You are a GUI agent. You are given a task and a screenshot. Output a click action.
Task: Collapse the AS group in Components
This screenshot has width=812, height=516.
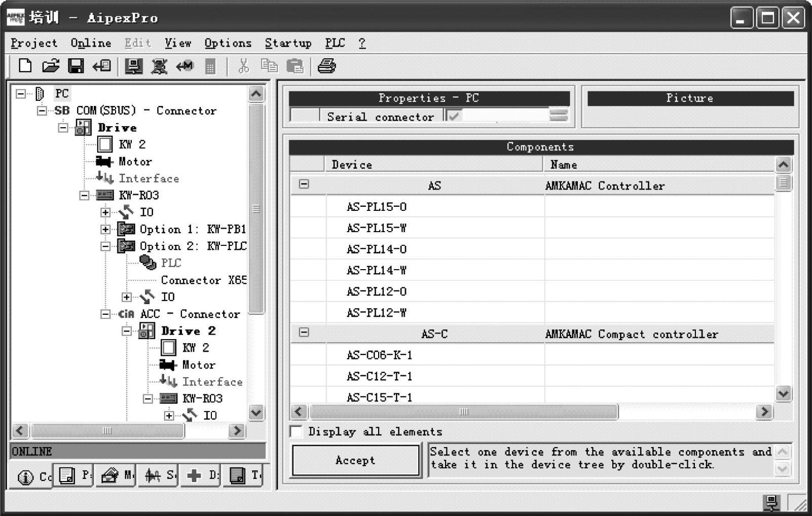pyautogui.click(x=304, y=185)
